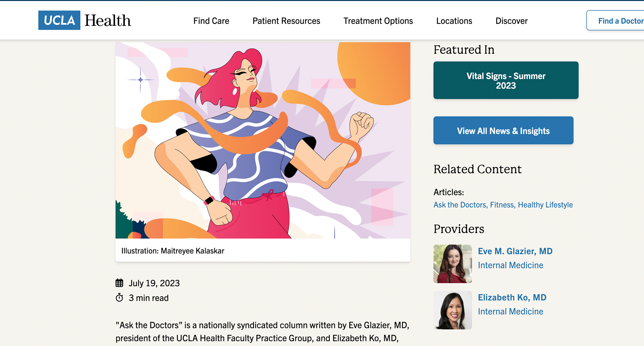644x346 pixels.
Task: Open the Patient Resources menu
Action: point(286,21)
